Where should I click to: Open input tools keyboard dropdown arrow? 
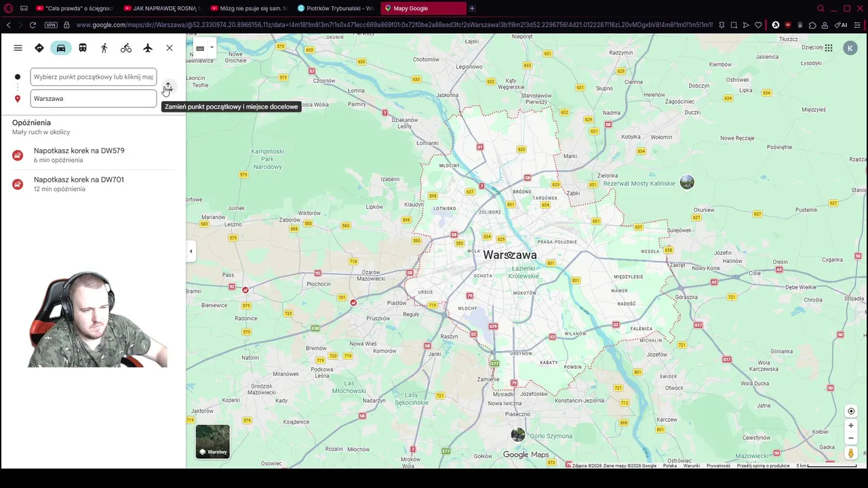click(212, 48)
